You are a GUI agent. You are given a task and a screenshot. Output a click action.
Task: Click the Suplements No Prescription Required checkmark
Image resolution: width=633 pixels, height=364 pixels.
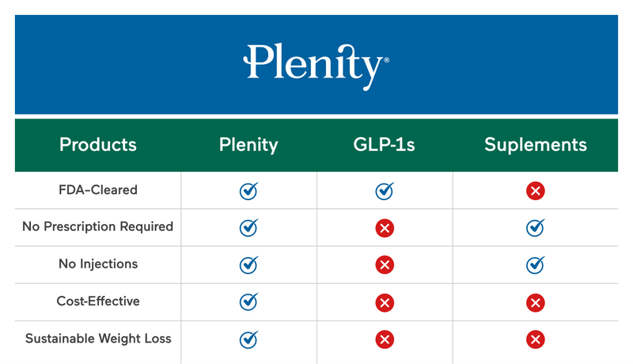click(536, 228)
